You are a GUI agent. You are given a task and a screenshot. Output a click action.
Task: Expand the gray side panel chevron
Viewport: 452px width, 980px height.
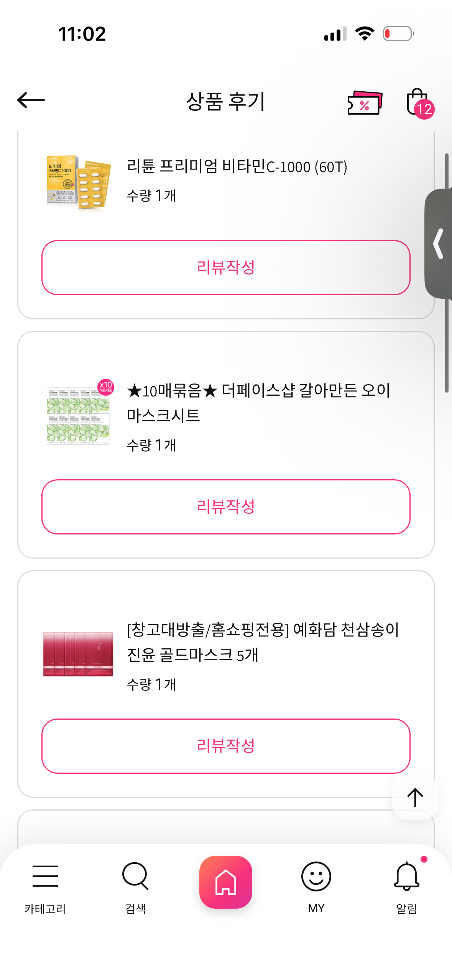pyautogui.click(x=439, y=244)
